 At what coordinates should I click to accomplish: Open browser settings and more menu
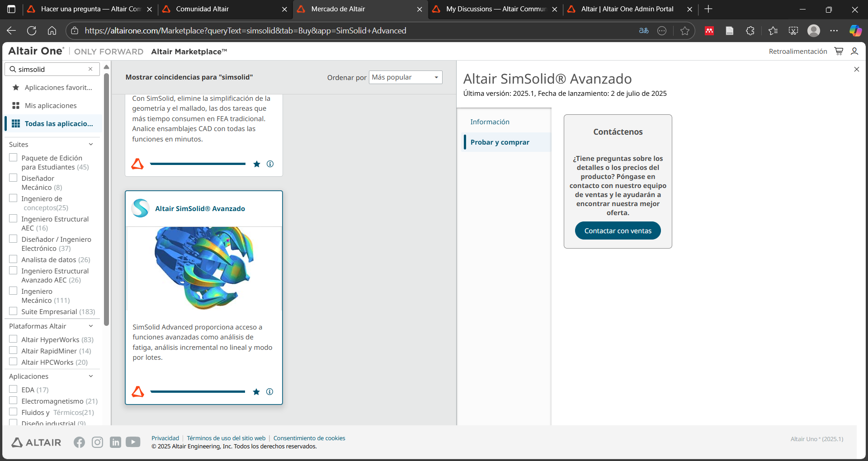[x=834, y=31]
